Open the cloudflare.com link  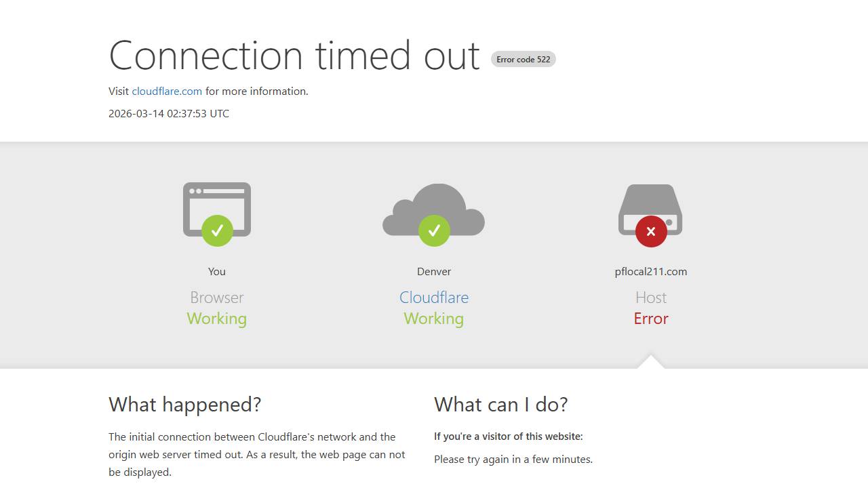pos(167,91)
